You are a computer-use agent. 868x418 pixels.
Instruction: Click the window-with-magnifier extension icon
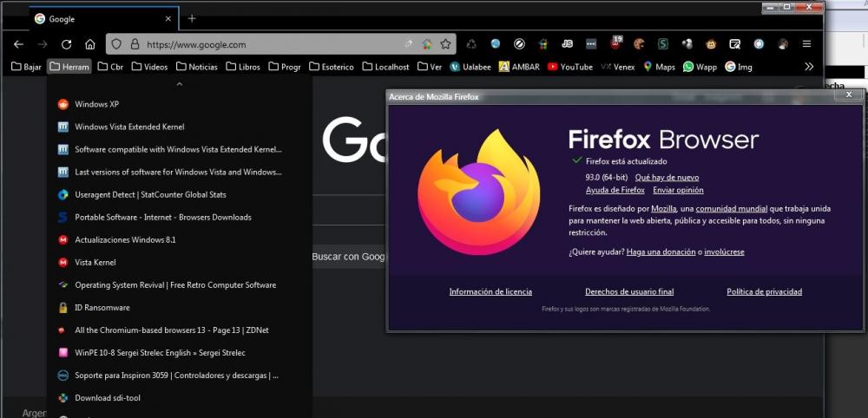pyautogui.click(x=734, y=44)
